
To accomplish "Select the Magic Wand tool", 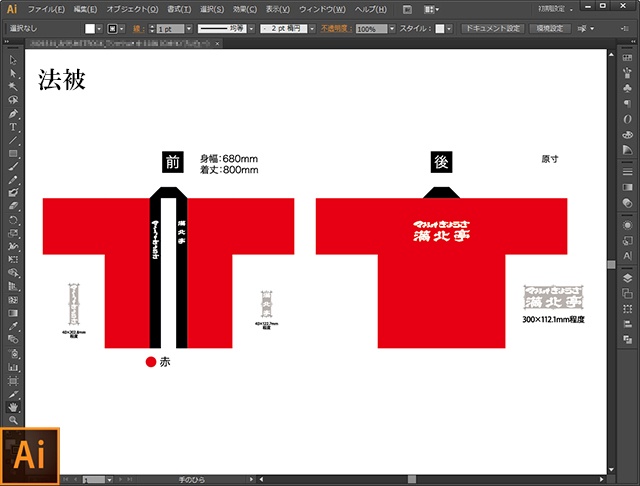I will click(13, 87).
